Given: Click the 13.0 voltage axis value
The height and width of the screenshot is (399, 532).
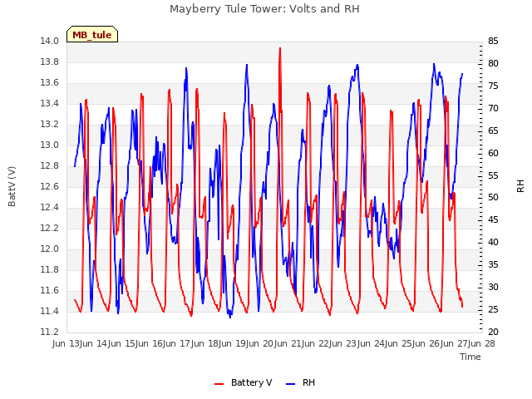Looking at the screenshot, I should pos(50,145).
